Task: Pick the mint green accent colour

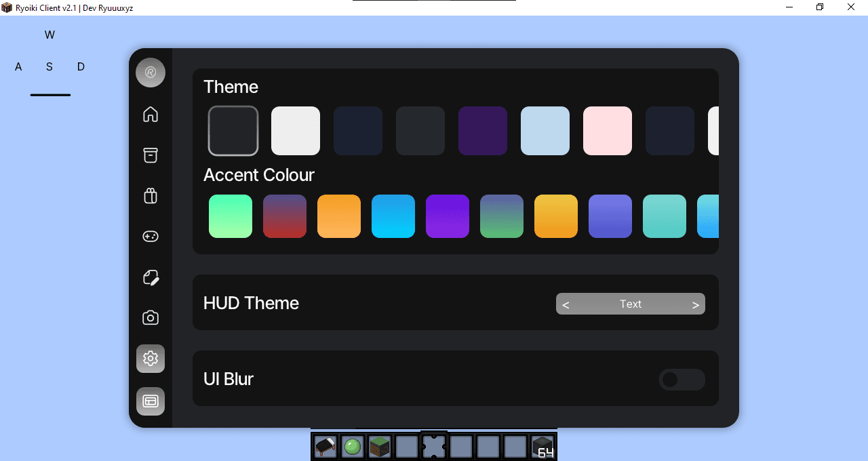Action: 231,216
